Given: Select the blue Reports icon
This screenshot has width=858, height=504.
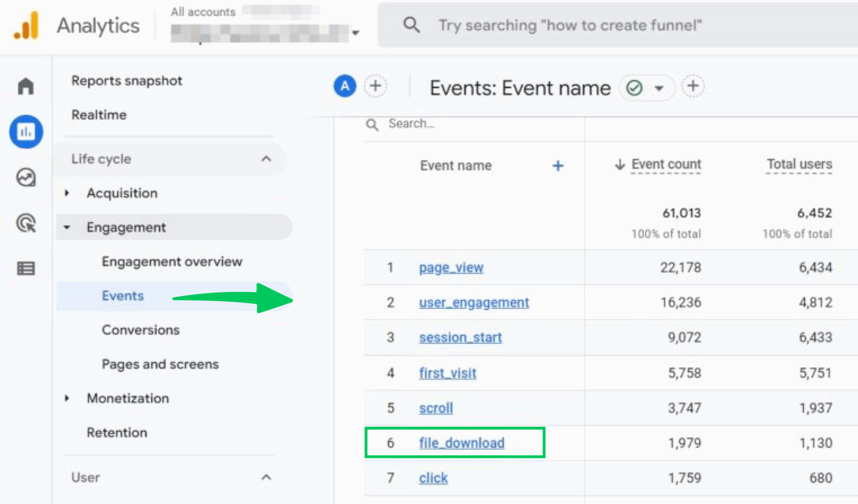Looking at the screenshot, I should (26, 132).
